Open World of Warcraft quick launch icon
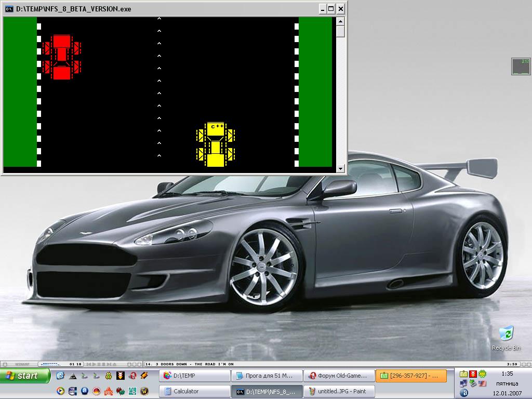This screenshot has width=532, height=399. [x=144, y=391]
